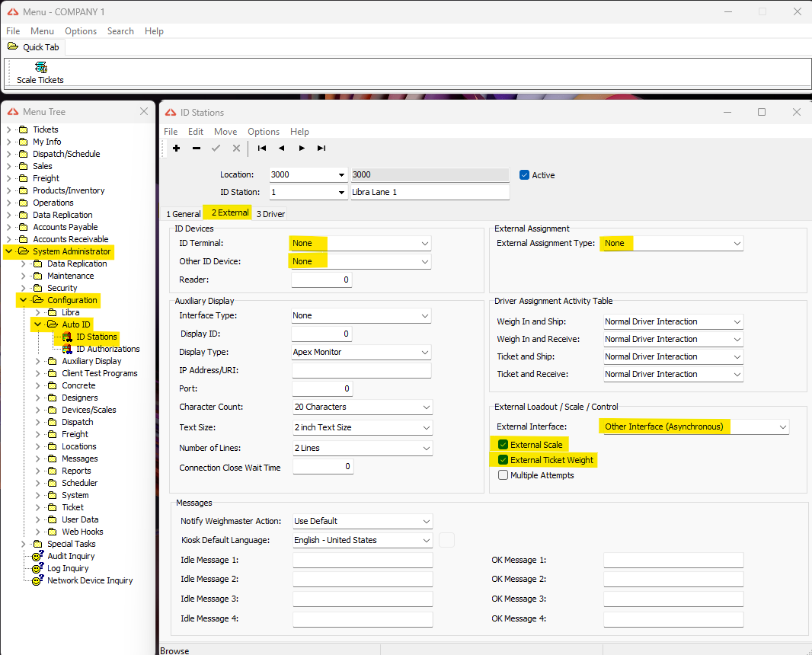
Task: Open the Weigh In and Ship dropdown
Action: tap(737, 321)
